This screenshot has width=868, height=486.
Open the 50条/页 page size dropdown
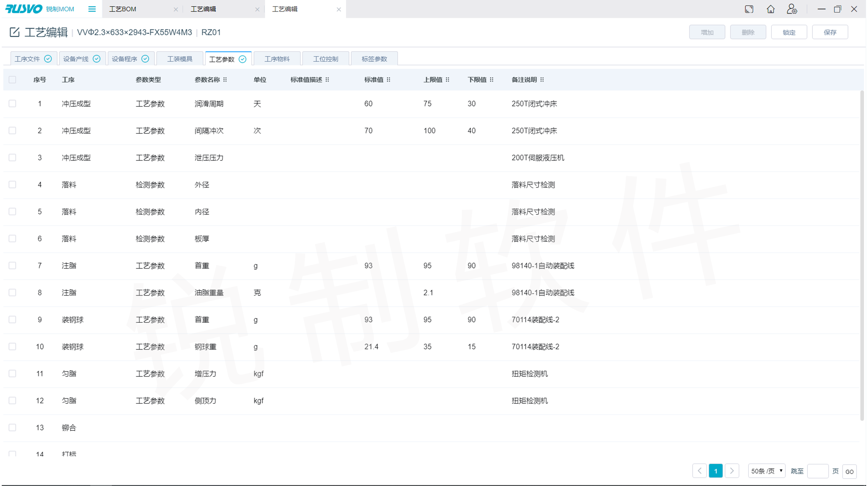tap(766, 471)
